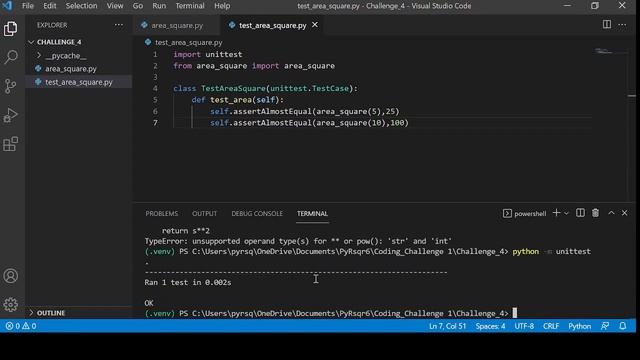Click 'area_square(5),25' assertion line
The width and height of the screenshot is (640, 360).
point(304,111)
